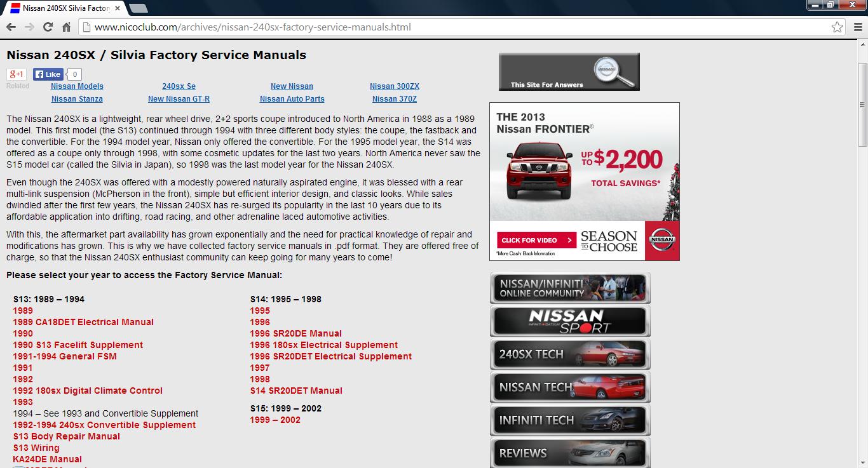Click the Search This Site For Answers banner
The image size is (868, 468).
point(569,72)
